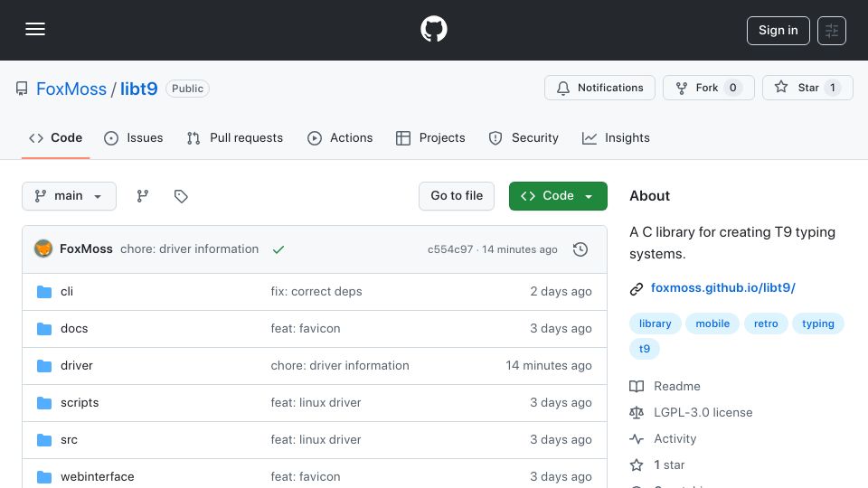868x488 pixels.
Task: Click the src folder icon
Action: pos(44,440)
